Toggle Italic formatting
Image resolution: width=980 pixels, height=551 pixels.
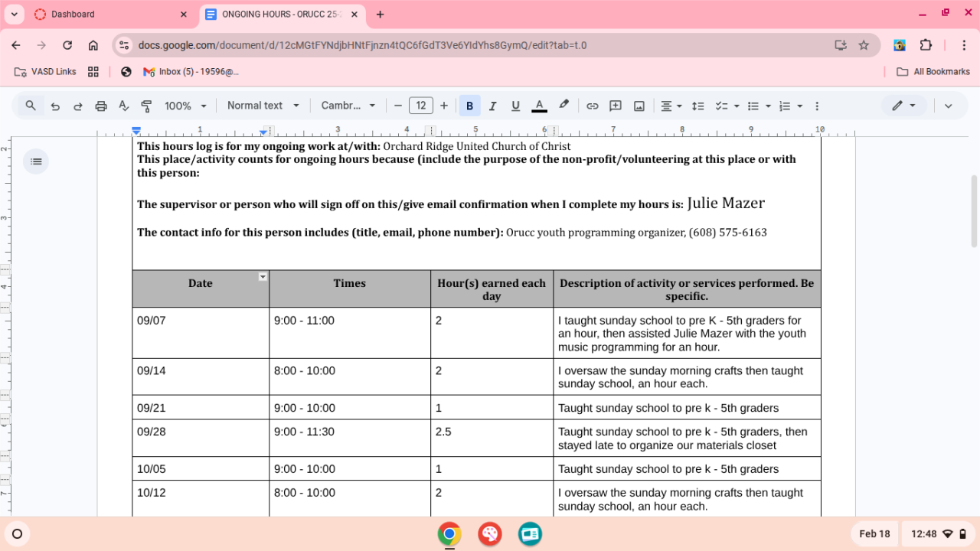point(492,106)
